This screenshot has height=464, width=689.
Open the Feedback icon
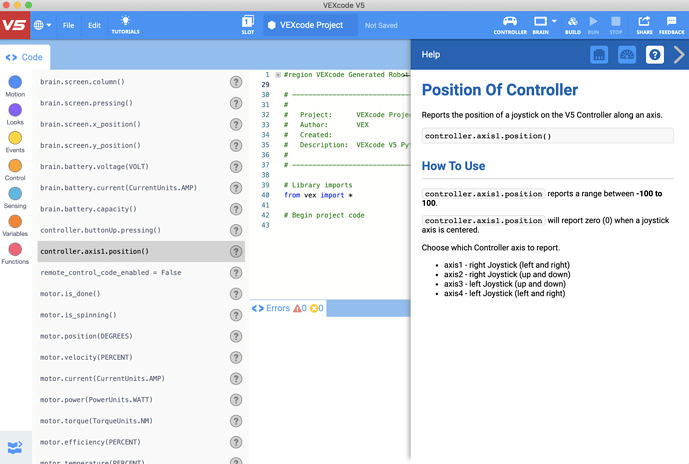click(x=672, y=22)
